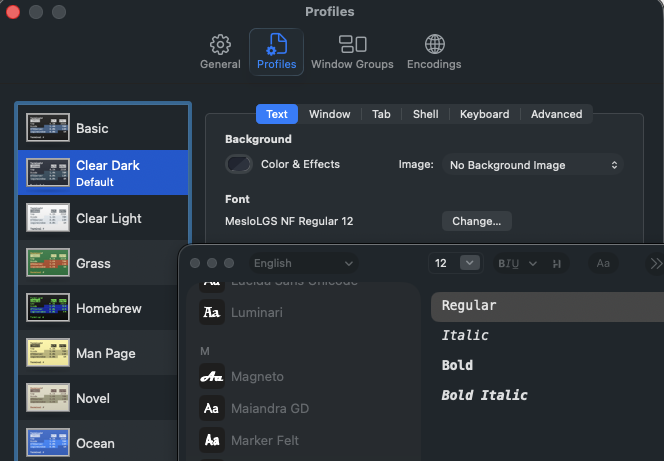Switch to the Keyboard tab
This screenshot has height=461, width=664.
tap(484, 114)
